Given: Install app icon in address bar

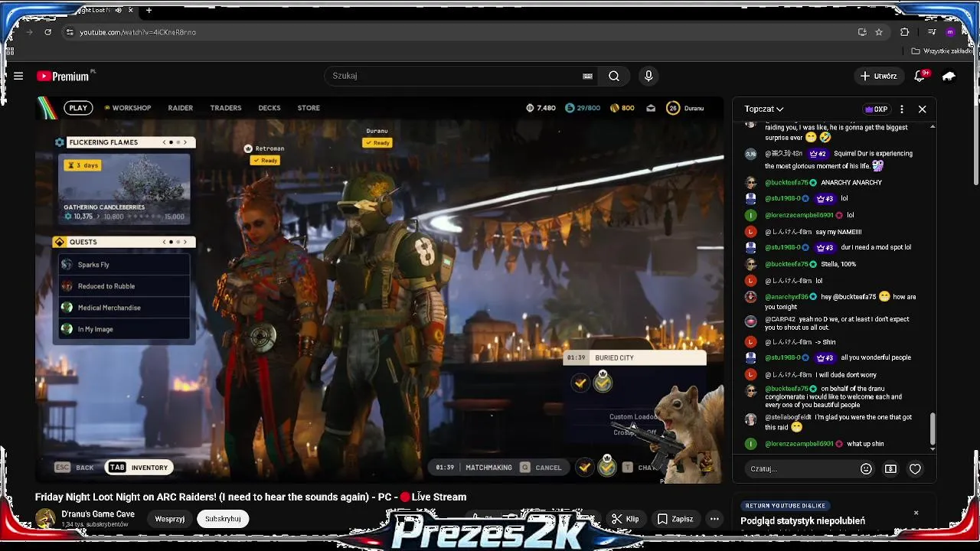Looking at the screenshot, I should pos(862,32).
